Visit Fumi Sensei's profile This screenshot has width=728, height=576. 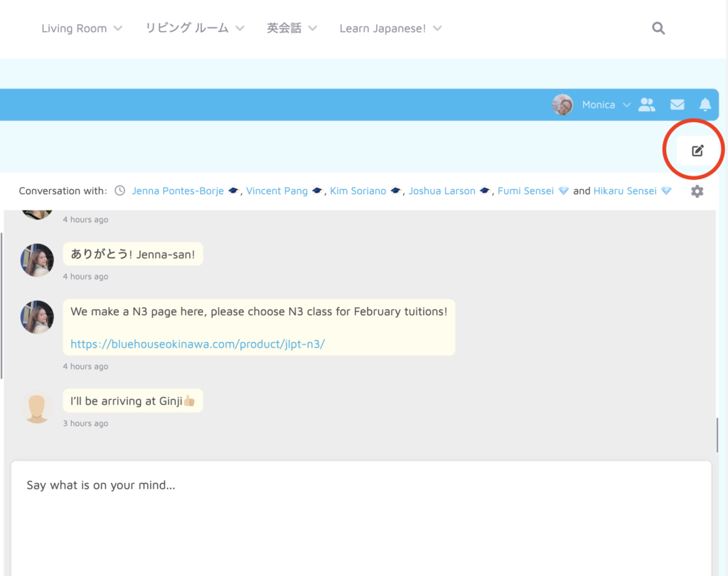tap(525, 191)
